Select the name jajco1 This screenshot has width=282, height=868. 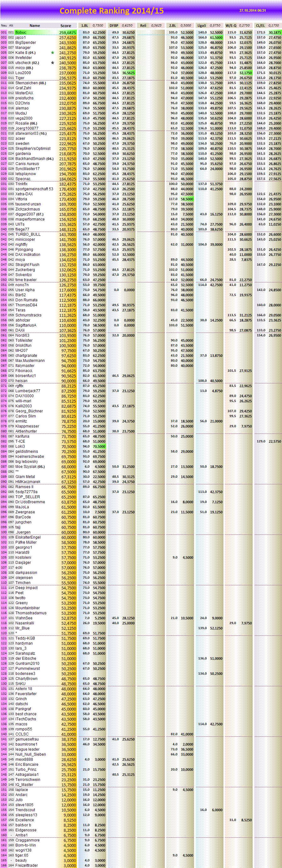pyautogui.click(x=20, y=38)
